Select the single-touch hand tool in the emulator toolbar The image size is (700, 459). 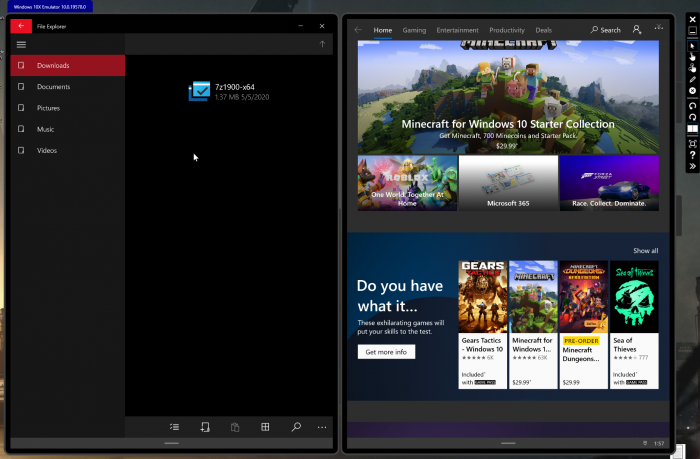point(692,57)
